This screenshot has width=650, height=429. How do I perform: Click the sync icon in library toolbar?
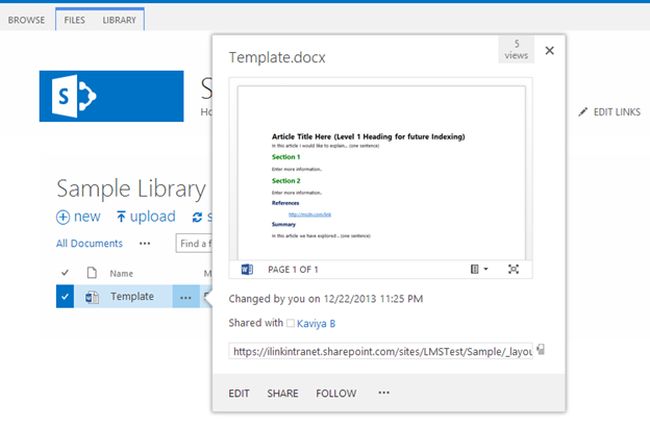(198, 217)
